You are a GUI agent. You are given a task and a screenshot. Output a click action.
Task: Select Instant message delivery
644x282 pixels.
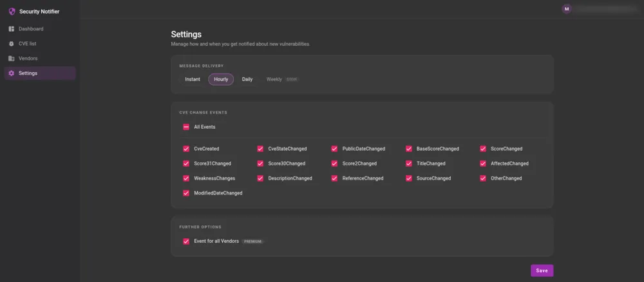click(193, 79)
